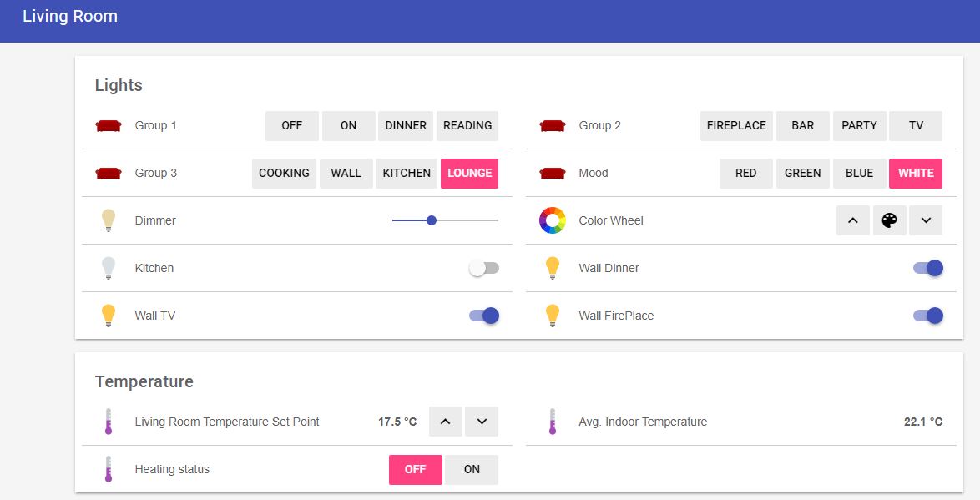Activate the PARTY scene in Group 2
980x500 pixels.
pyautogui.click(x=859, y=125)
